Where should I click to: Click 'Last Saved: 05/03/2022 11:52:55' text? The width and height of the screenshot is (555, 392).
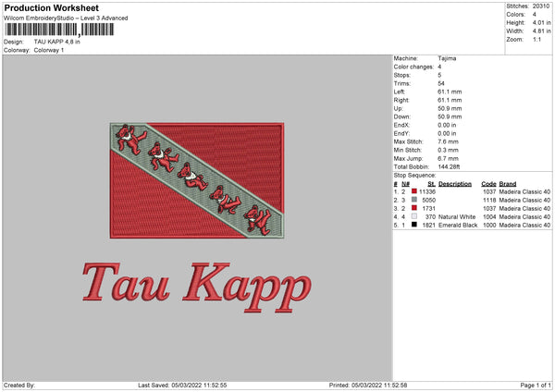(182, 385)
